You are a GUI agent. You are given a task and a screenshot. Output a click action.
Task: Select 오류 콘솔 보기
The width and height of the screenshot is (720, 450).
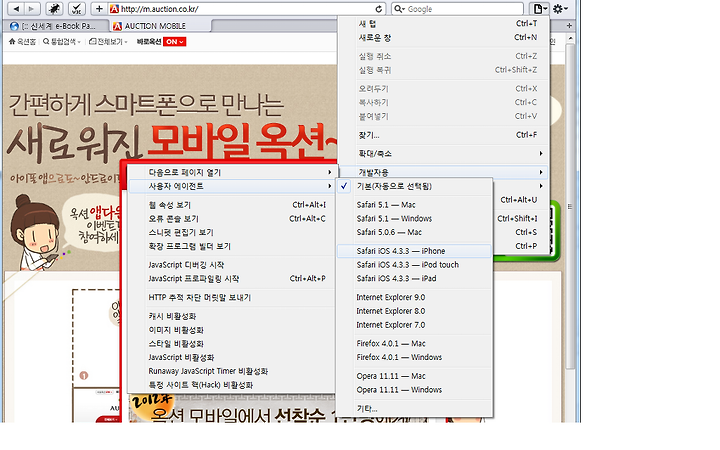[x=232, y=219]
